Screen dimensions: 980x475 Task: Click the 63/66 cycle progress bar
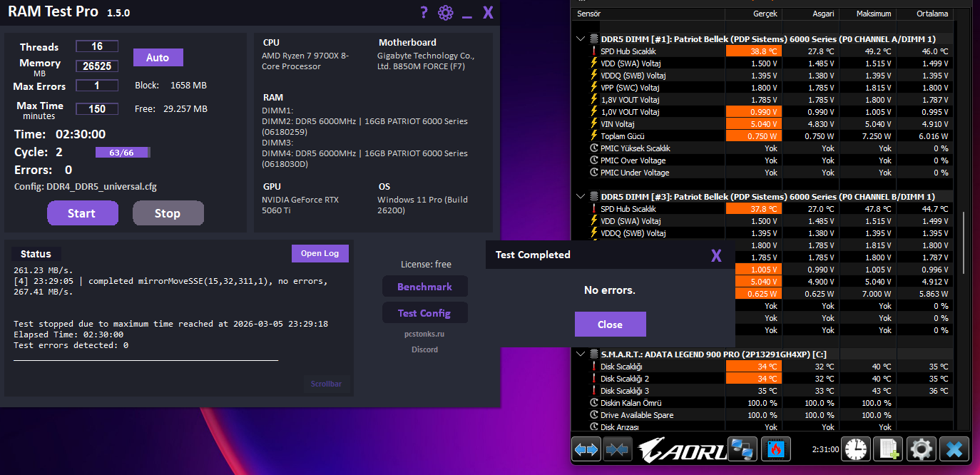[x=123, y=153]
